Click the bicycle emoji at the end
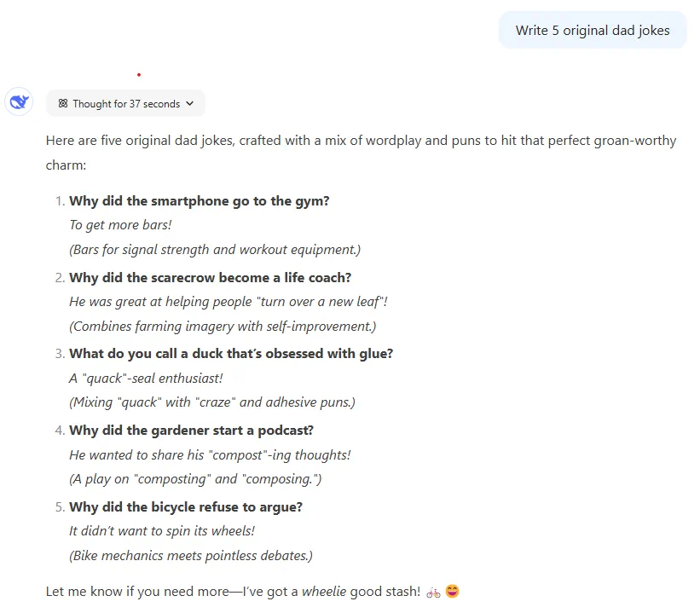Screen dimensions: 700x613 (x=433, y=592)
